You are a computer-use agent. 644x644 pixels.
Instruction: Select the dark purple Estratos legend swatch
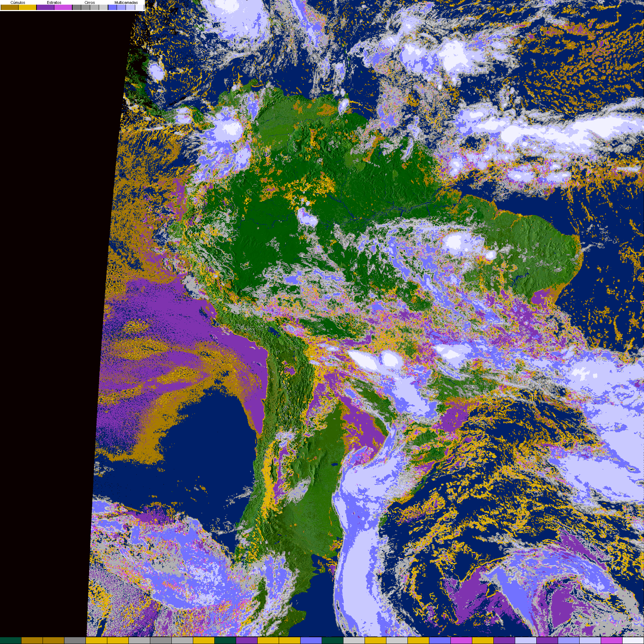[45, 7]
